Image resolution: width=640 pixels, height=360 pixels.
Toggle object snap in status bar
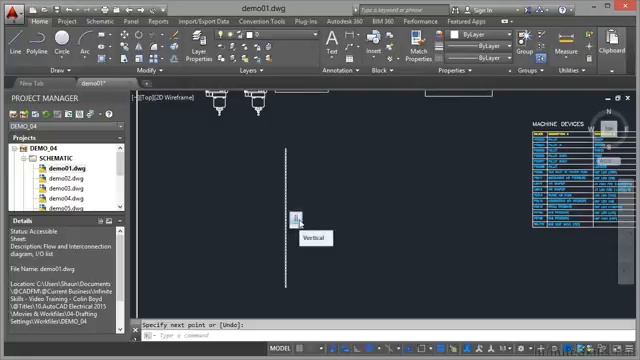pos(422,349)
